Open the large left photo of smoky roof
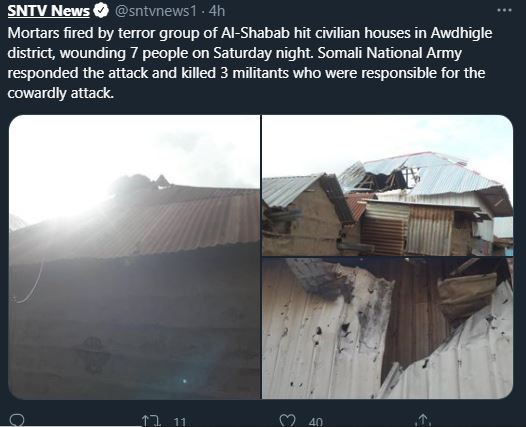 click(x=134, y=257)
